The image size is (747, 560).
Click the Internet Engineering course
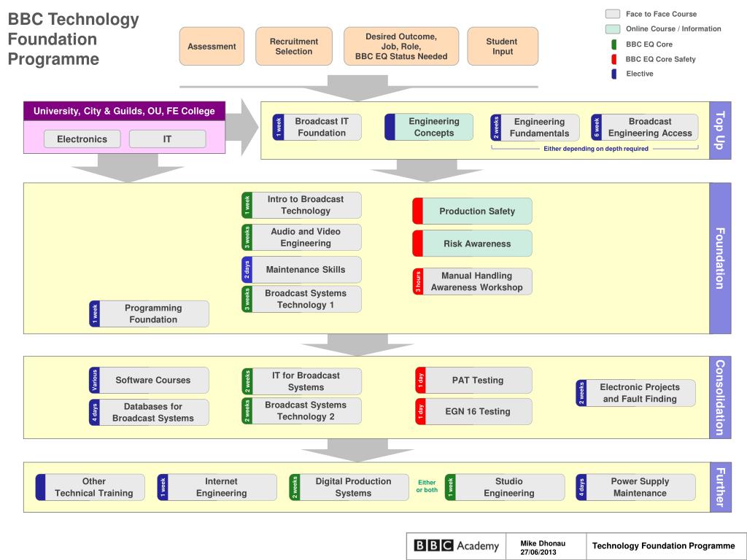pyautogui.click(x=217, y=487)
